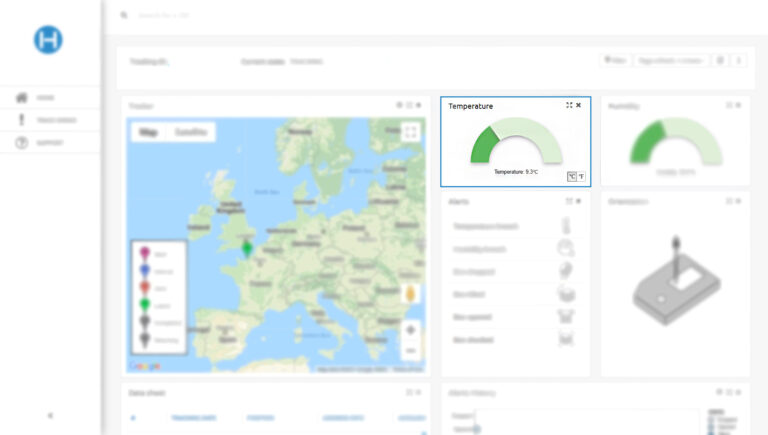Toggle fullscreen on the Google map
Image resolution: width=768 pixels, height=435 pixels.
pos(410,132)
